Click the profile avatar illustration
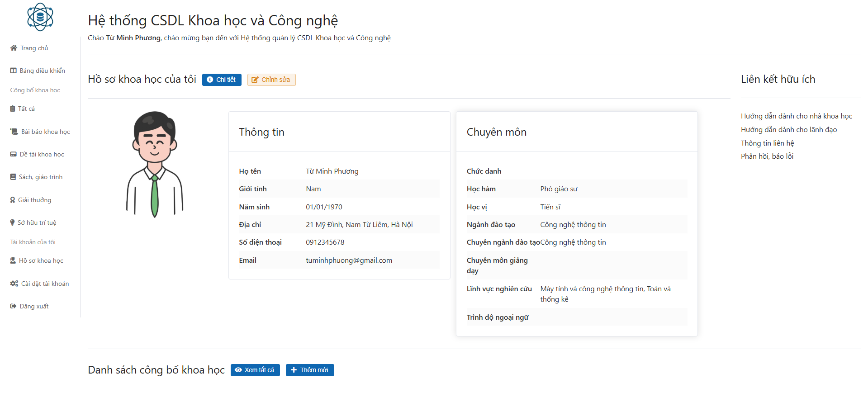The width and height of the screenshot is (868, 407). point(155,164)
